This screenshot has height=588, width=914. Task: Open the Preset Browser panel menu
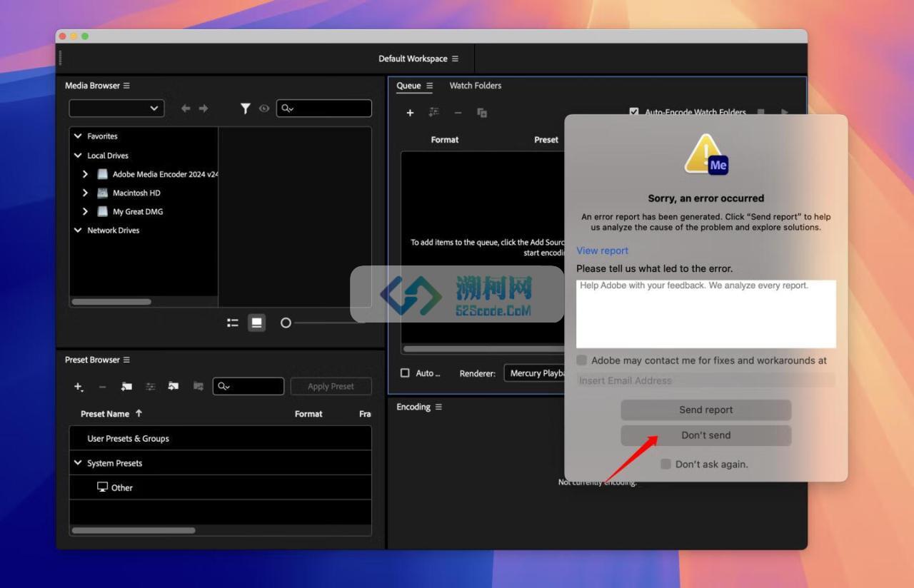126,360
